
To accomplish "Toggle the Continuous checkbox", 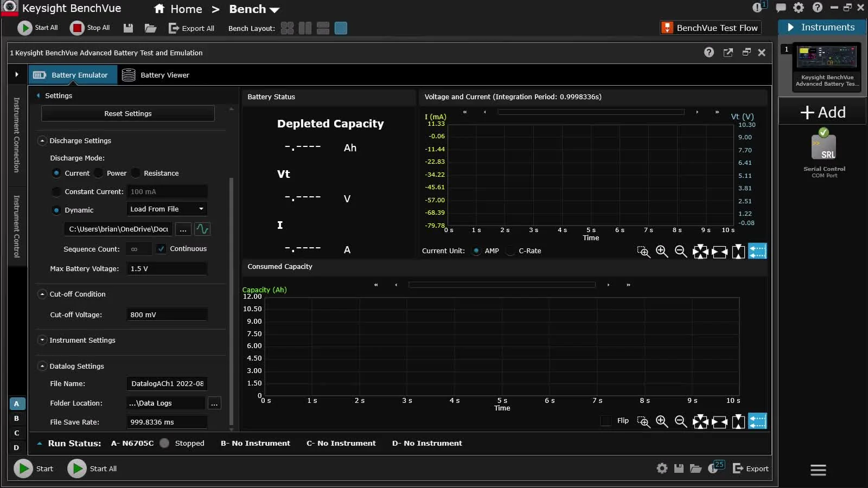I will (x=161, y=248).
